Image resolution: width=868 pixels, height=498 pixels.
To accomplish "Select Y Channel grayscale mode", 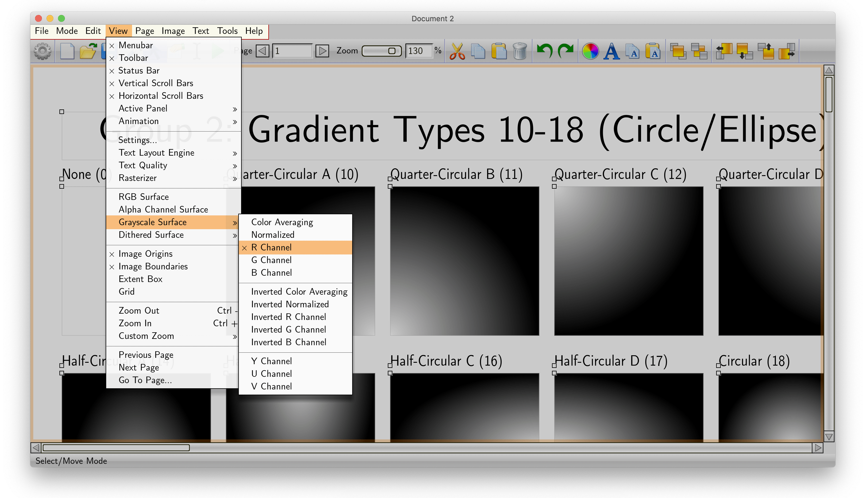I will pos(296,361).
